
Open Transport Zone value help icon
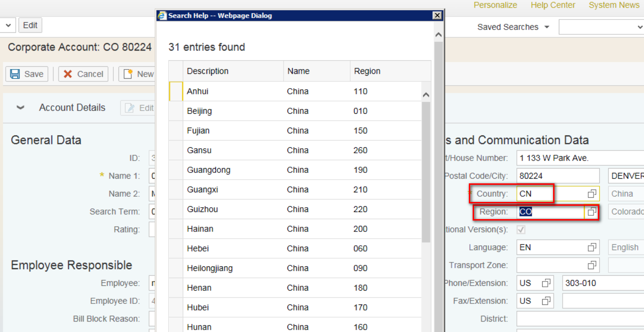pyautogui.click(x=592, y=265)
